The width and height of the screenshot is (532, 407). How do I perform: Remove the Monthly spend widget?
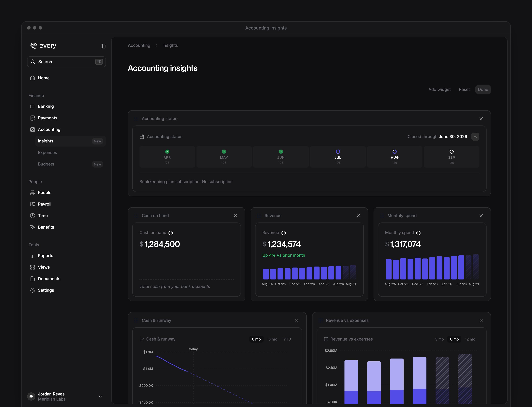click(x=481, y=216)
